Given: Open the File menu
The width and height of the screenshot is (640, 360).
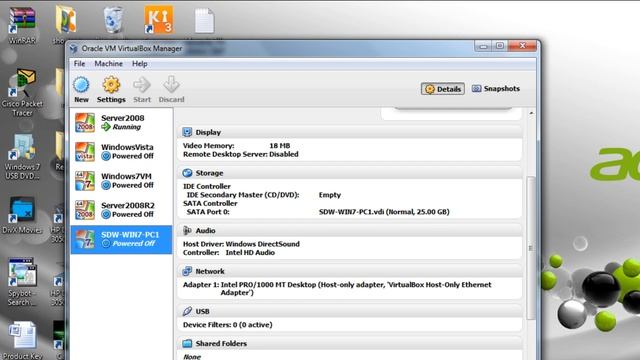Looking at the screenshot, I should click(79, 64).
